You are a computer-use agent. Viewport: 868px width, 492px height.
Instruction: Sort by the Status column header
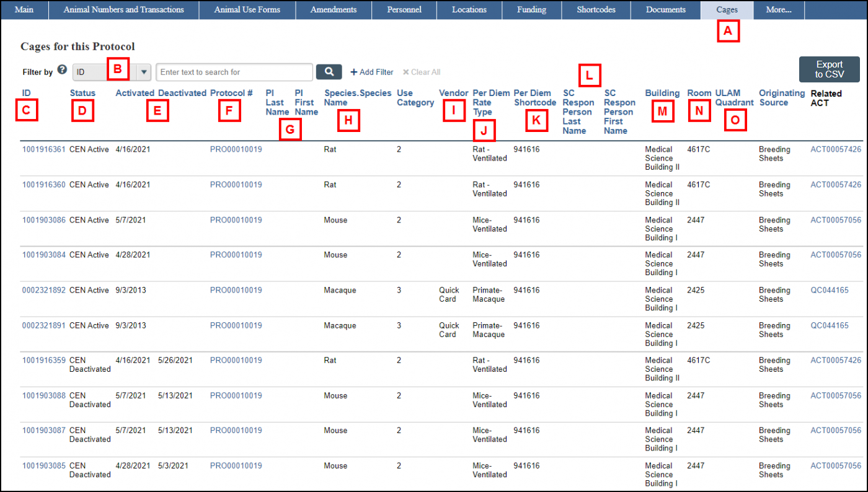tap(82, 93)
